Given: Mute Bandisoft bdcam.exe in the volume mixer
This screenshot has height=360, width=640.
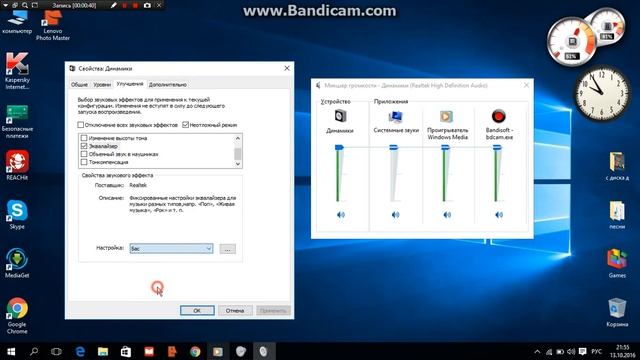Looking at the screenshot, I should pos(499,215).
